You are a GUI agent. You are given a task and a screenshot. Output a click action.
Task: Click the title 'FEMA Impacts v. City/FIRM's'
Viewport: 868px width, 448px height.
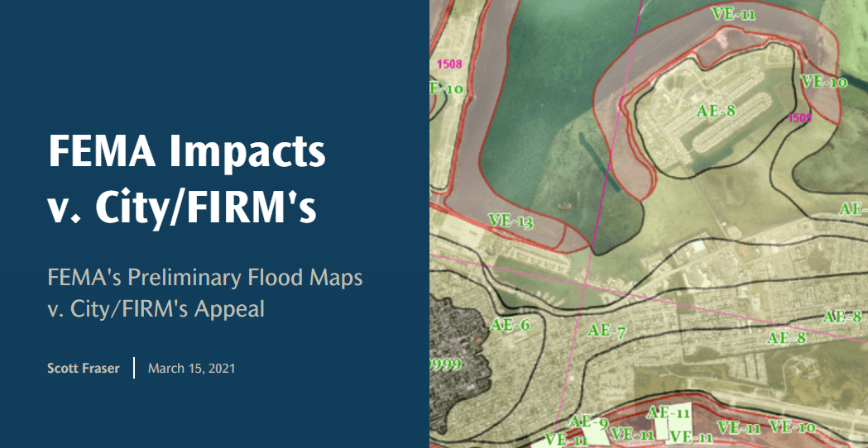(x=187, y=180)
